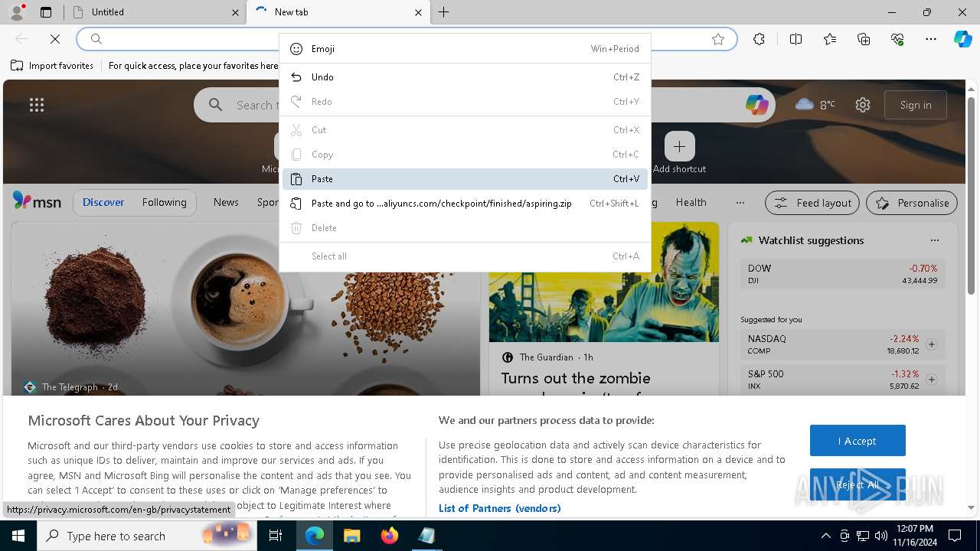Open the Feed layout options
980x551 pixels.
(x=812, y=203)
